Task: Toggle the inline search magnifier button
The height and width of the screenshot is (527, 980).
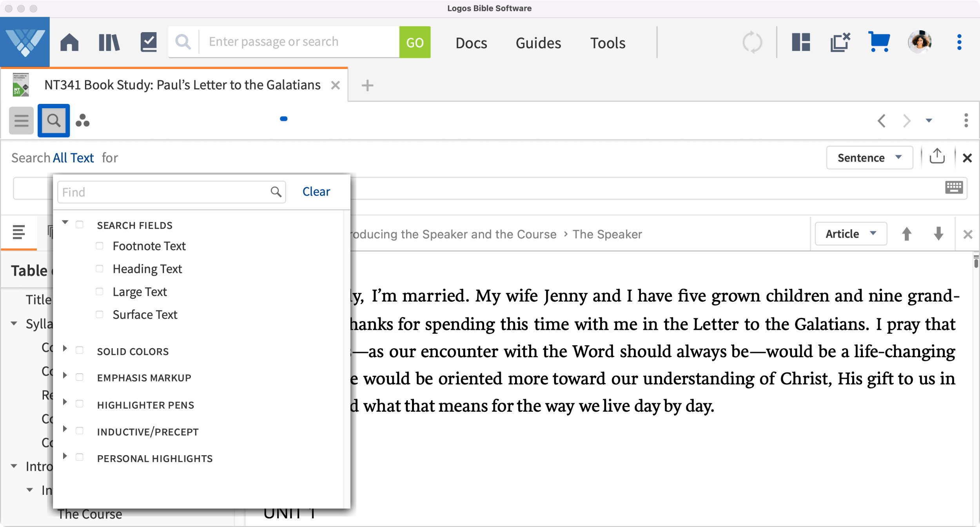Action: click(x=54, y=120)
